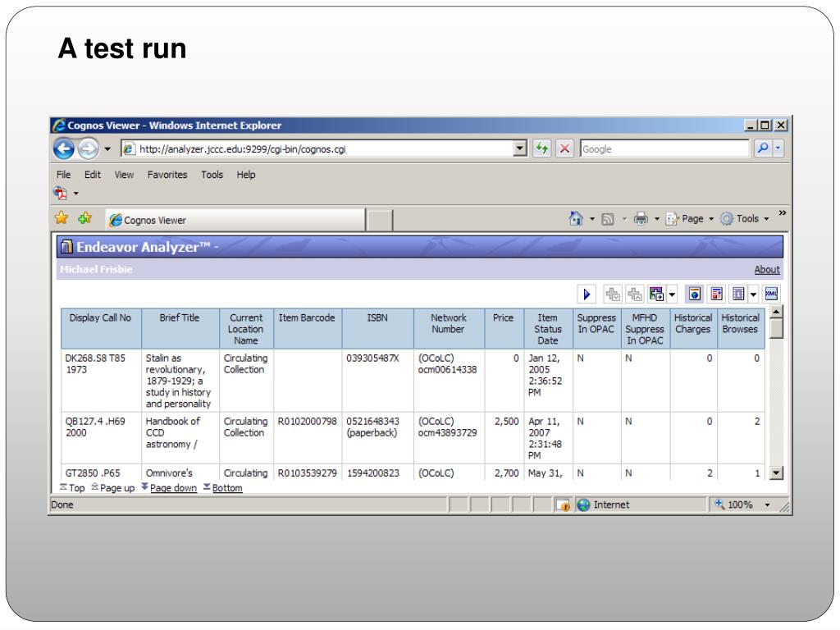
Task: Expand the Adobe PDF toolbar dropdown arrow
Action: 76,194
